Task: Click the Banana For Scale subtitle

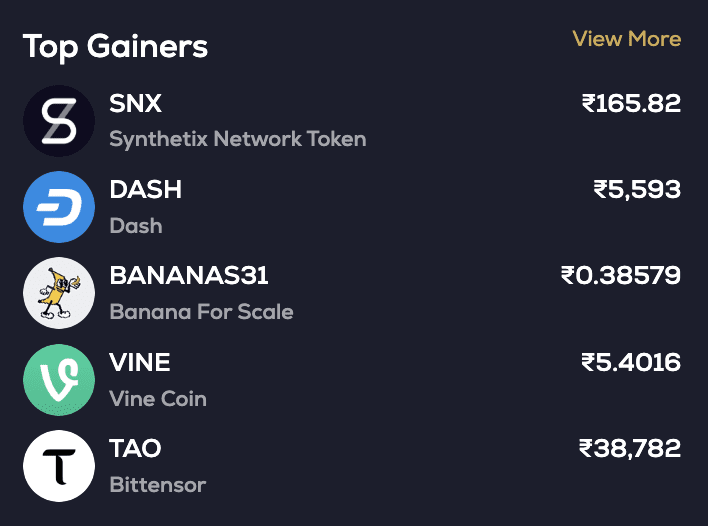Action: tap(201, 311)
